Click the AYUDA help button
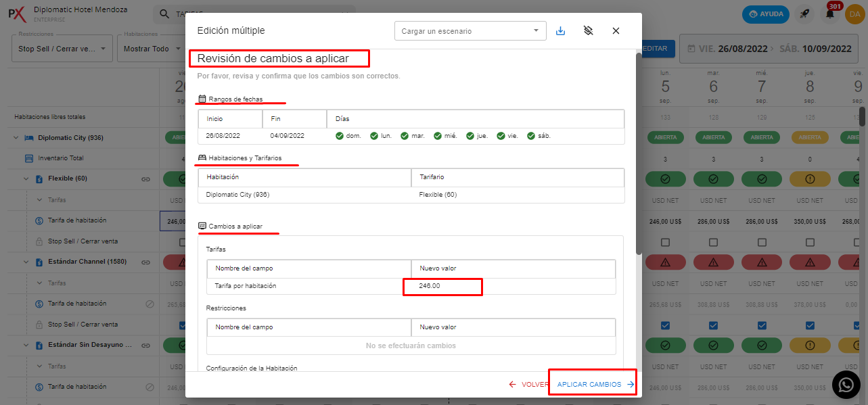868x405 pixels. [765, 14]
